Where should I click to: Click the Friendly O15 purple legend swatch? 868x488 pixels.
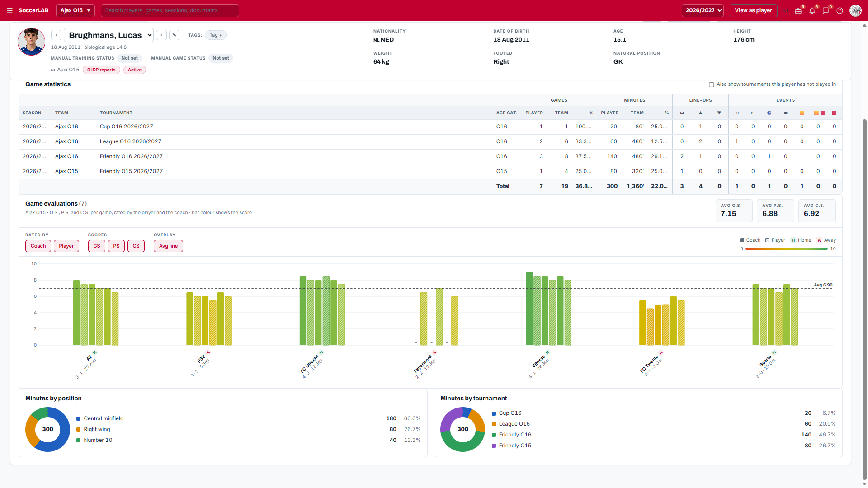(x=494, y=446)
